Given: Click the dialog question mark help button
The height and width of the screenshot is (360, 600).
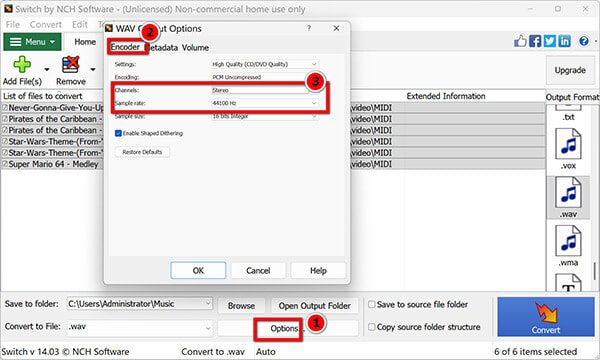Looking at the screenshot, I should [x=309, y=28].
